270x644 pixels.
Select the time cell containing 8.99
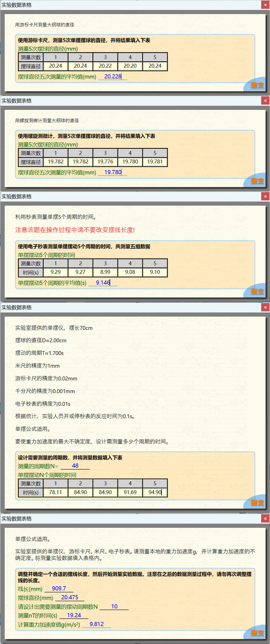click(105, 272)
